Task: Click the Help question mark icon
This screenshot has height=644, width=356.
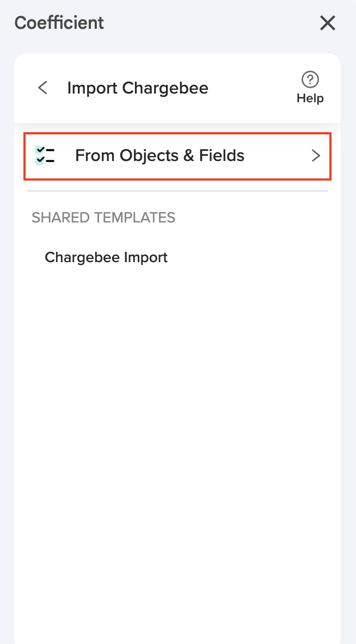Action: 310,80
